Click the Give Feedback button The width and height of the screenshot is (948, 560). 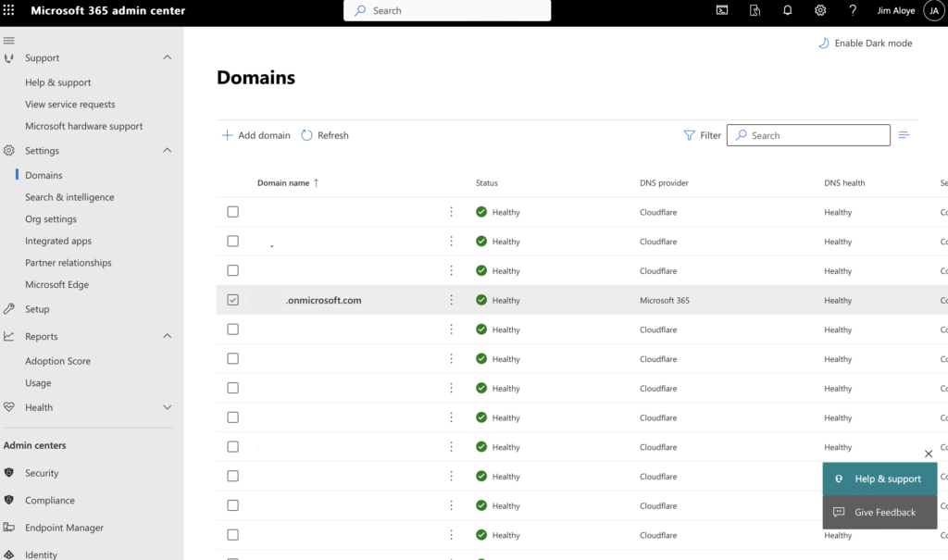tap(879, 512)
